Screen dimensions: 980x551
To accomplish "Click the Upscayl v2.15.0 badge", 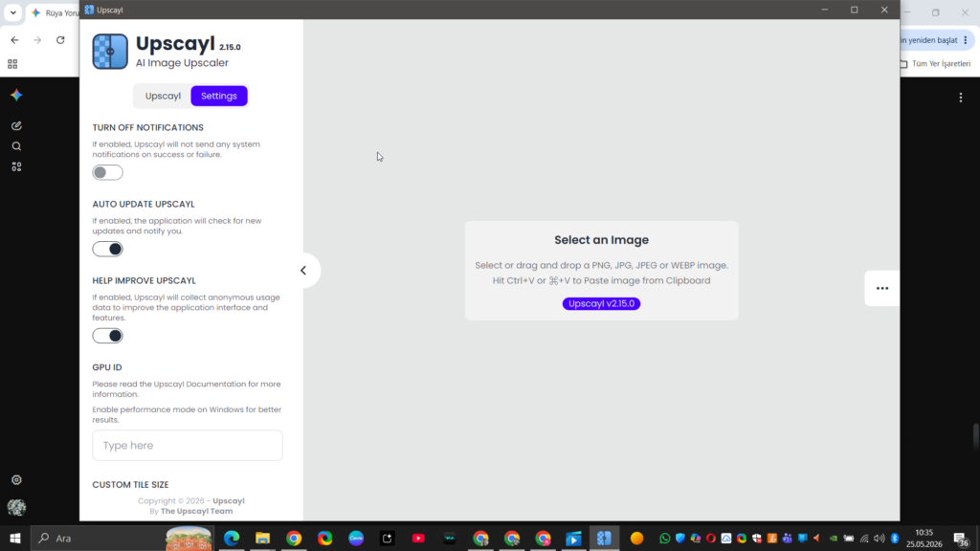I will (x=601, y=303).
